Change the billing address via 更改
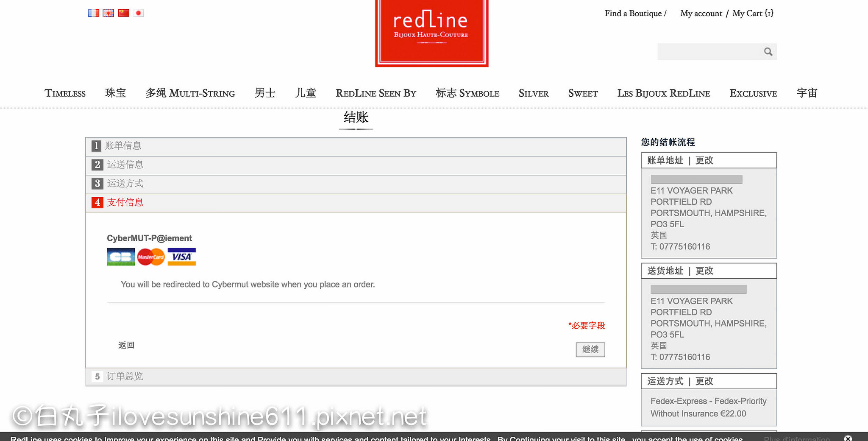 point(704,161)
